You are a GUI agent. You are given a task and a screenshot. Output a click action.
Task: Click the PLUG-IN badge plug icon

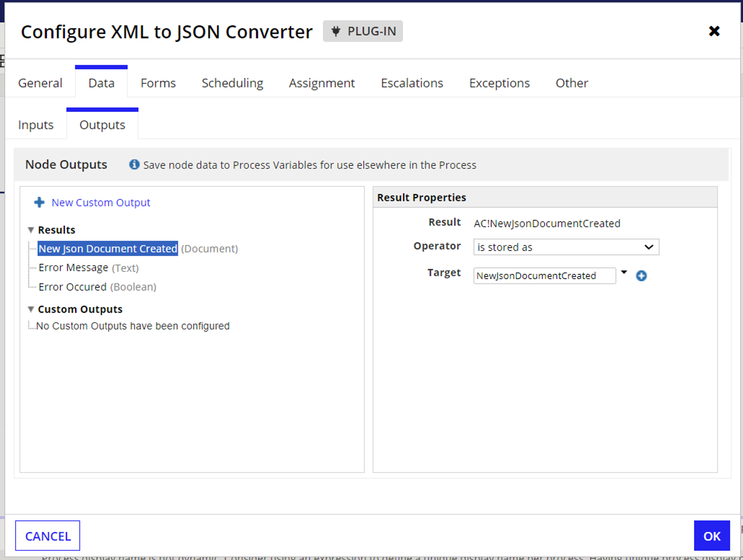pos(336,31)
